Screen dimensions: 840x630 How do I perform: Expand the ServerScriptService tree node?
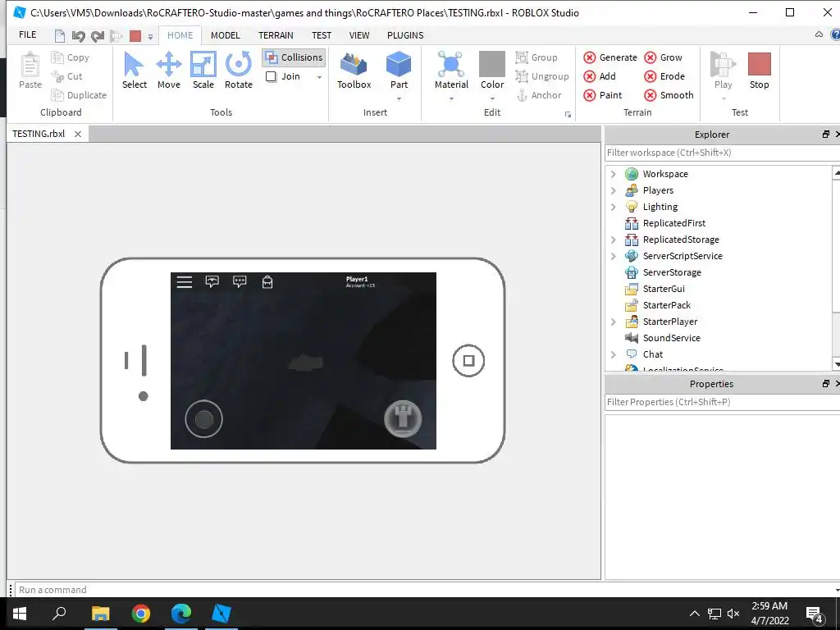pyautogui.click(x=614, y=256)
